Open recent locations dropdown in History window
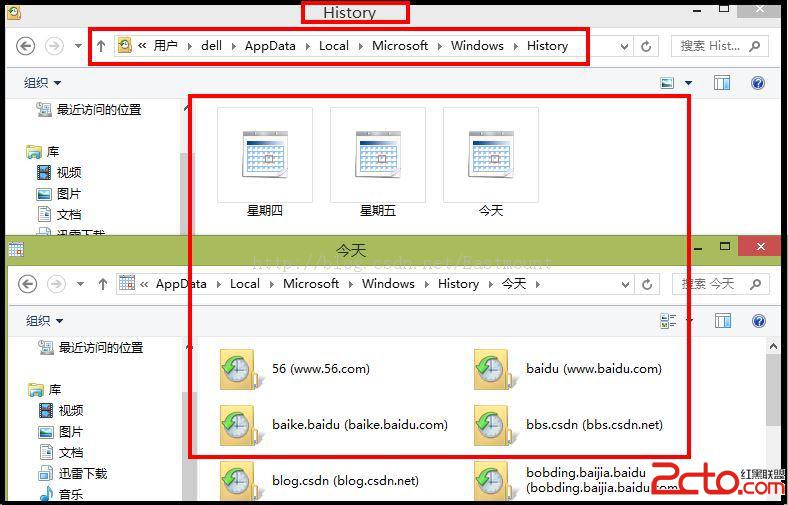 [x=78, y=46]
